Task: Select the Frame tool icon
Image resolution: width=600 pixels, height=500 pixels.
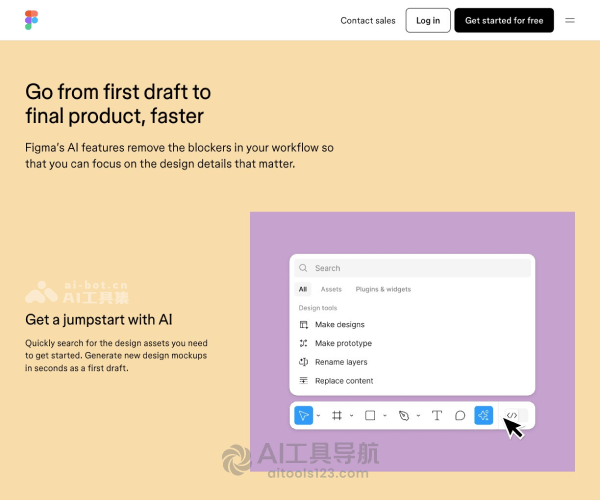Action: (337, 415)
